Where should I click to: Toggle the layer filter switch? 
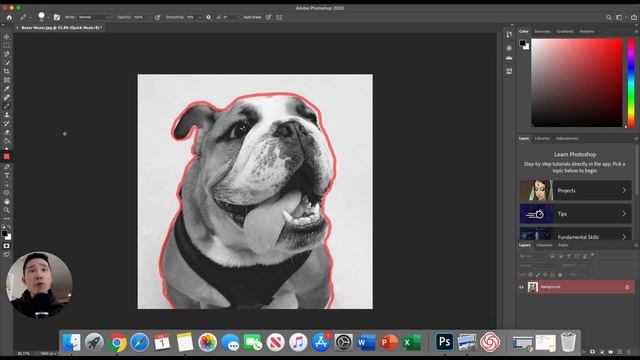point(593,255)
